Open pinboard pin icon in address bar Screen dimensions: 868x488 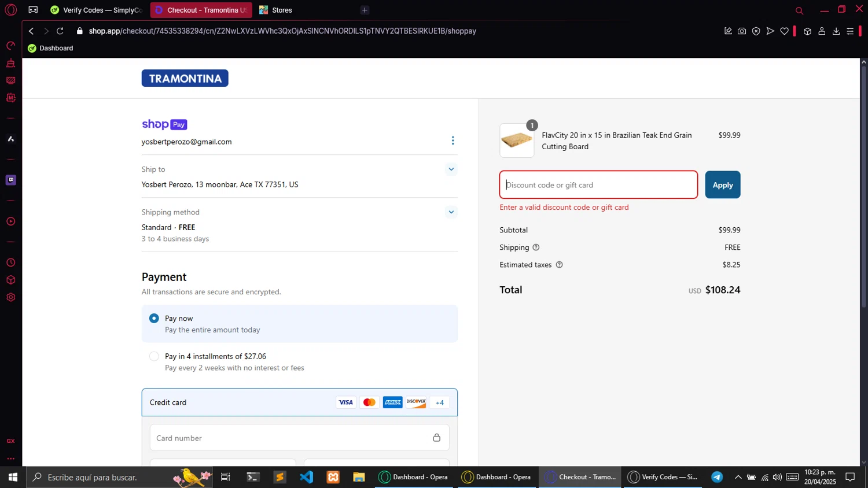click(728, 31)
